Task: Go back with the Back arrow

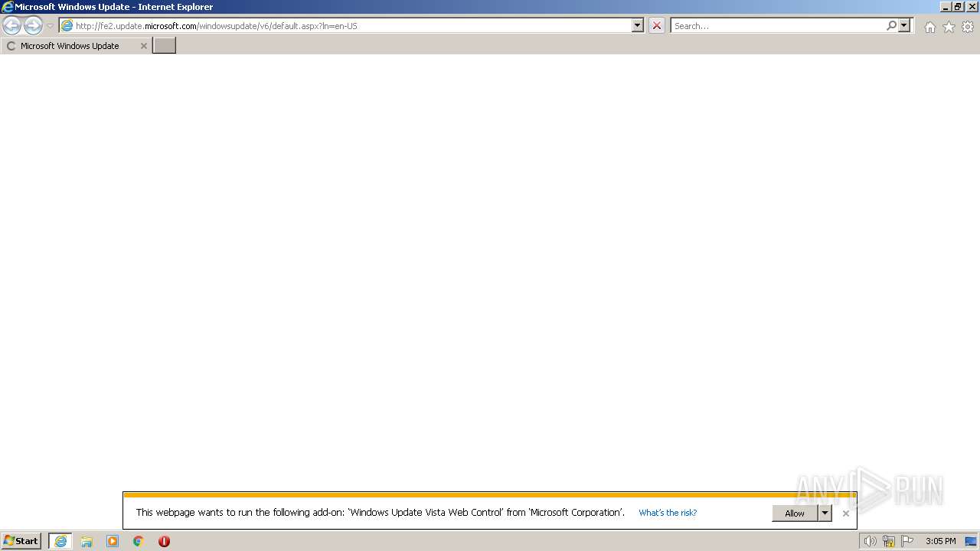Action: coord(11,25)
